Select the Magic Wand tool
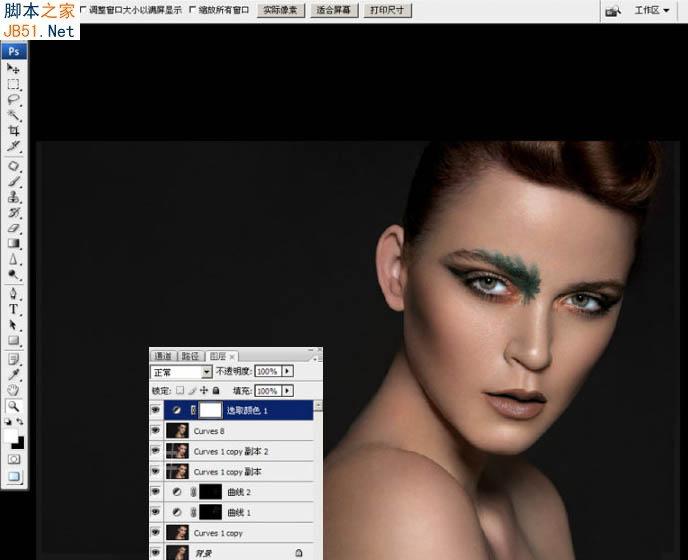Screen dimensions: 688x560 (14, 115)
